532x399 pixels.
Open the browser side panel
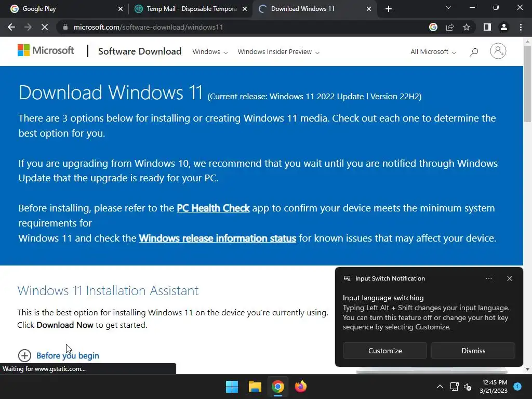tap(487, 27)
